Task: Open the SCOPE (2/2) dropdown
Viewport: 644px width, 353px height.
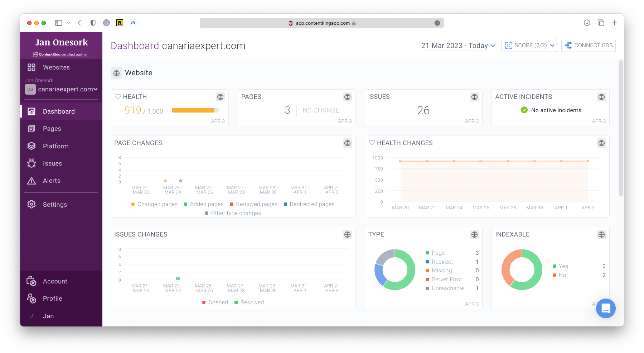Action: 529,46
